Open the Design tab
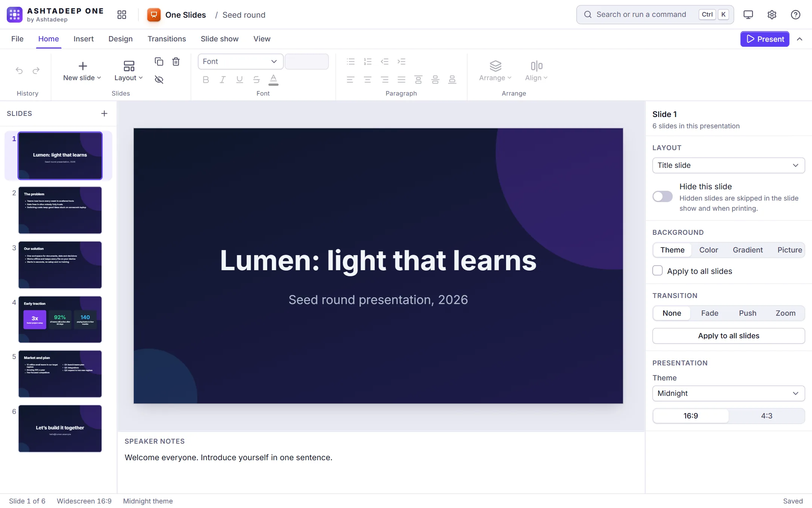The image size is (812, 508). coord(120,39)
